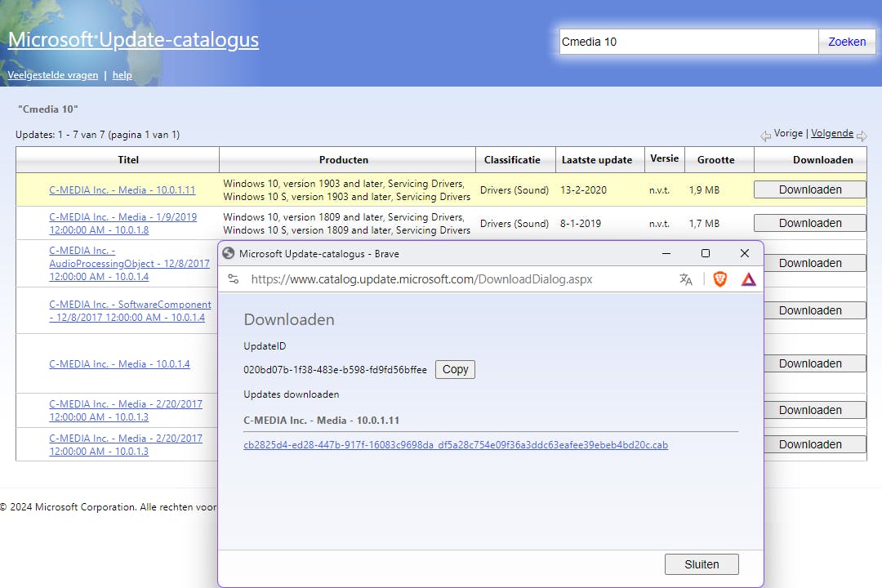This screenshot has height=588, width=882.
Task: Click the Vorige left arrow icon
Action: [x=765, y=136]
